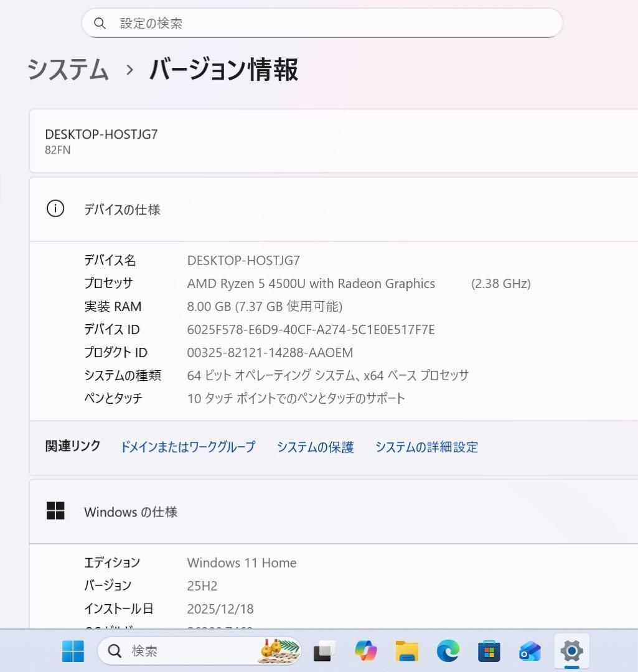The image size is (638, 672).
Task: Launch Microsoft Edge from the taskbar
Action: [448, 651]
